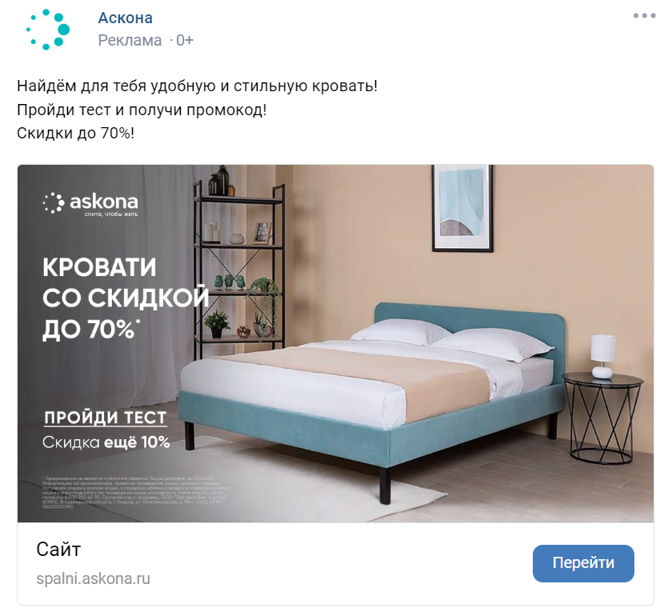Click the white table lamp in banner
The height and width of the screenshot is (616, 672).
click(x=603, y=356)
